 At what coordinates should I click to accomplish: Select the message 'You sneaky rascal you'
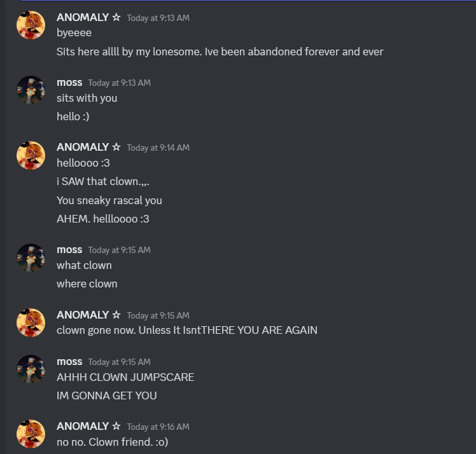[x=109, y=200]
